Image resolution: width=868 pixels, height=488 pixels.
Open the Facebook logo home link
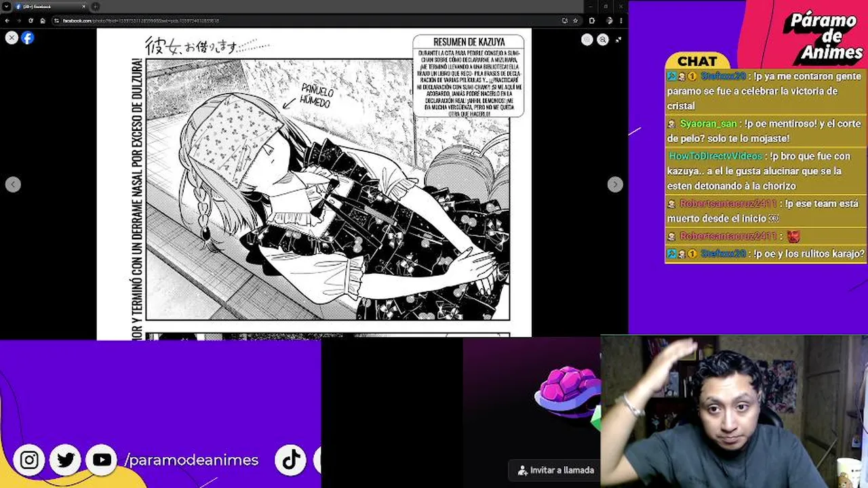[x=27, y=38]
